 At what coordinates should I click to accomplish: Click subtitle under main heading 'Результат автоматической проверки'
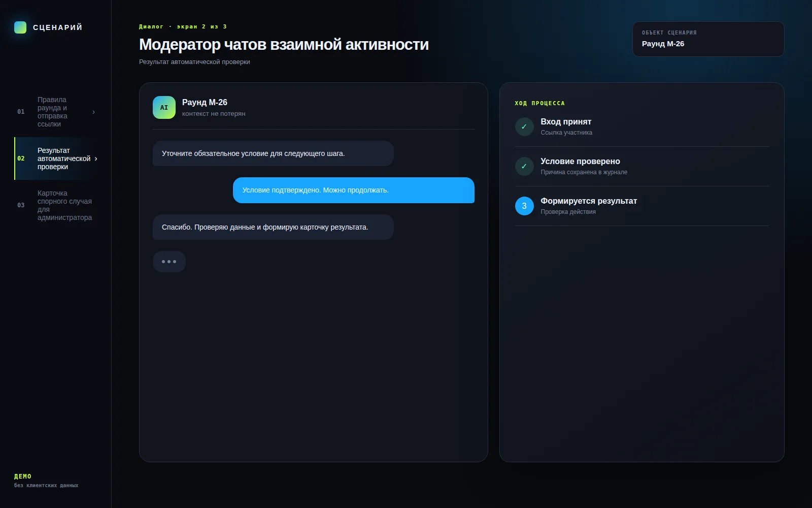(194, 62)
